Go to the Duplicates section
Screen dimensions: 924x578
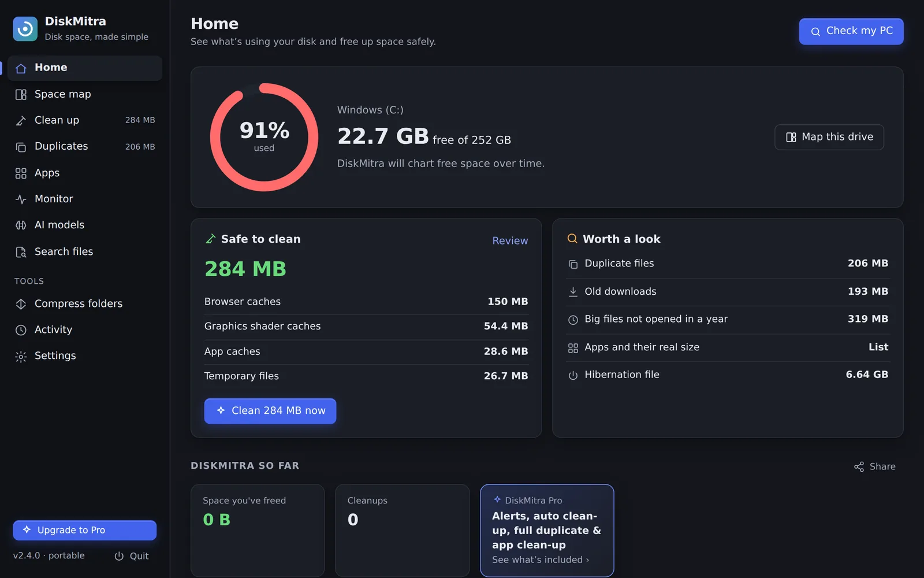(85, 146)
